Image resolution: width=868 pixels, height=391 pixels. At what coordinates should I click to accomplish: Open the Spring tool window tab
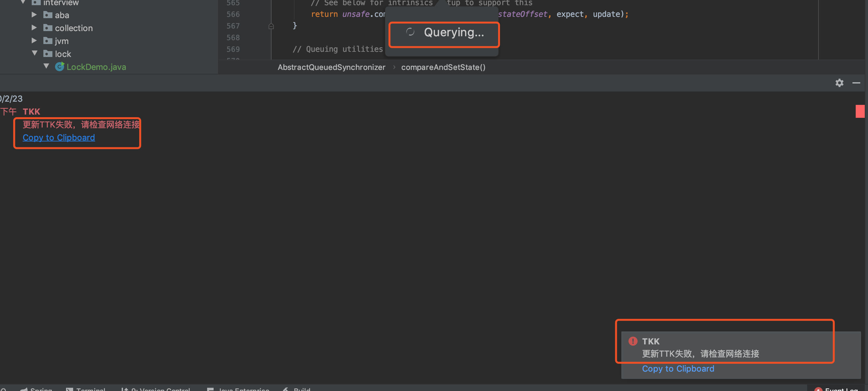36,389
